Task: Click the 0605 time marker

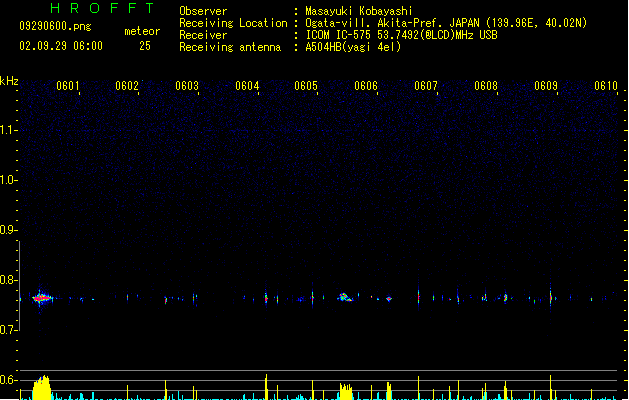Action: click(x=306, y=86)
